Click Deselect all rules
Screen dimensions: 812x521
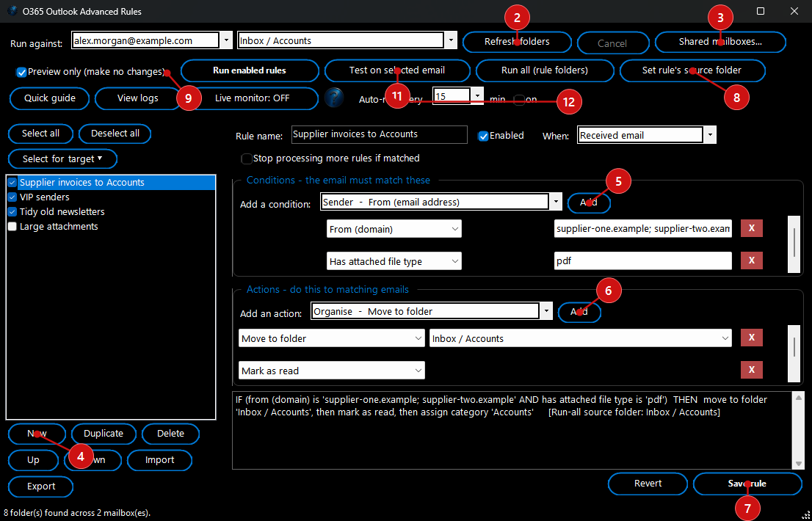pyautogui.click(x=115, y=134)
